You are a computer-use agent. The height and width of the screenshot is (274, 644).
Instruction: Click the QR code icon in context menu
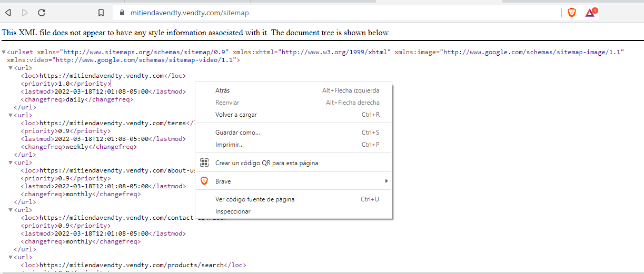(204, 163)
